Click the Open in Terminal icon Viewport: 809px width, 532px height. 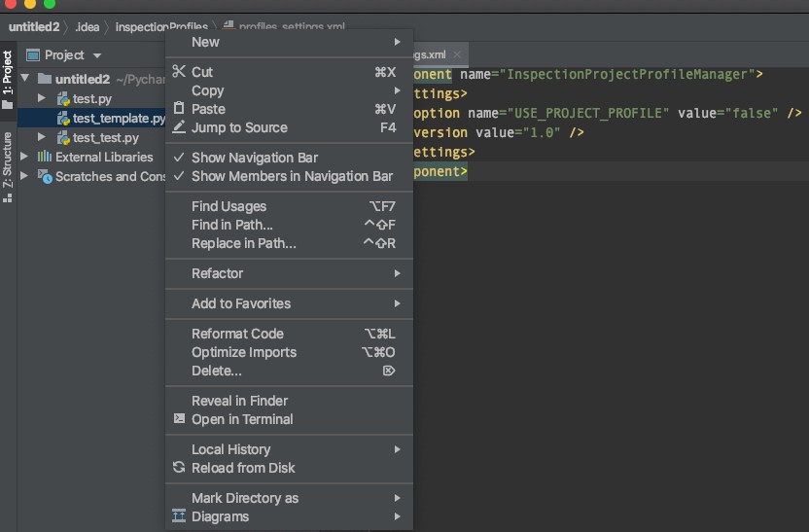(x=179, y=418)
